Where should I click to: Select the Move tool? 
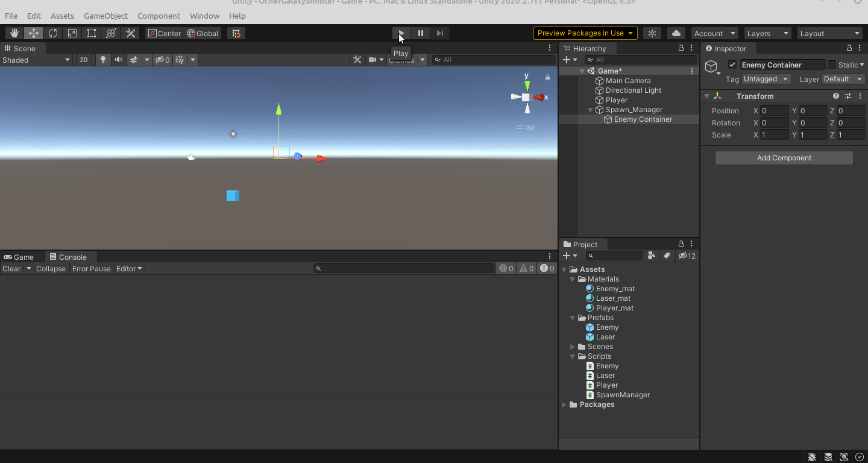pos(34,33)
